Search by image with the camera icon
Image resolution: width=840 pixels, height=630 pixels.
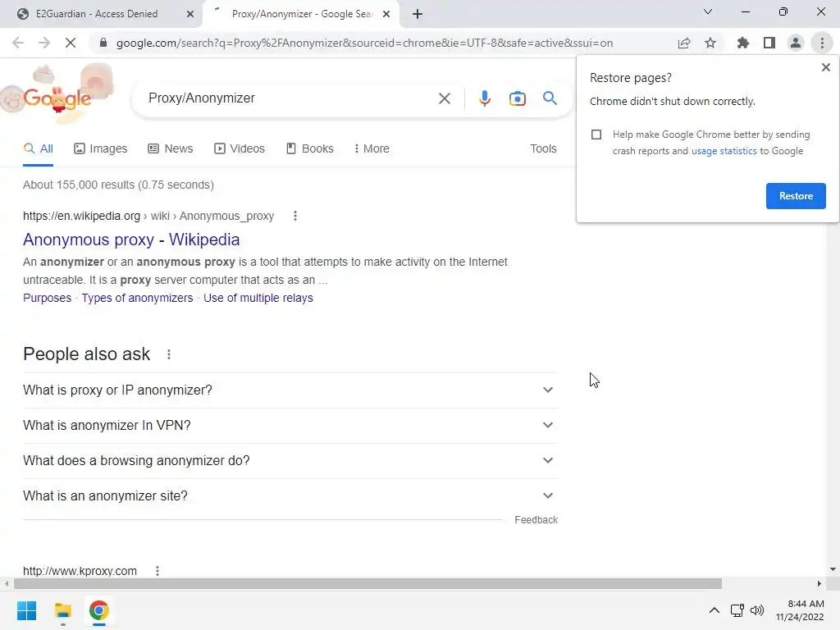pyautogui.click(x=518, y=98)
